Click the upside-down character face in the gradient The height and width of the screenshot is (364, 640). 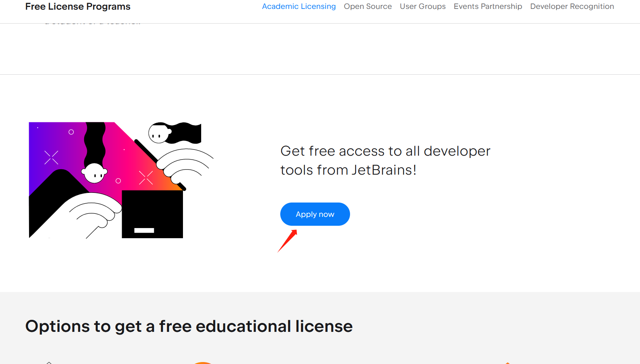(x=94, y=173)
